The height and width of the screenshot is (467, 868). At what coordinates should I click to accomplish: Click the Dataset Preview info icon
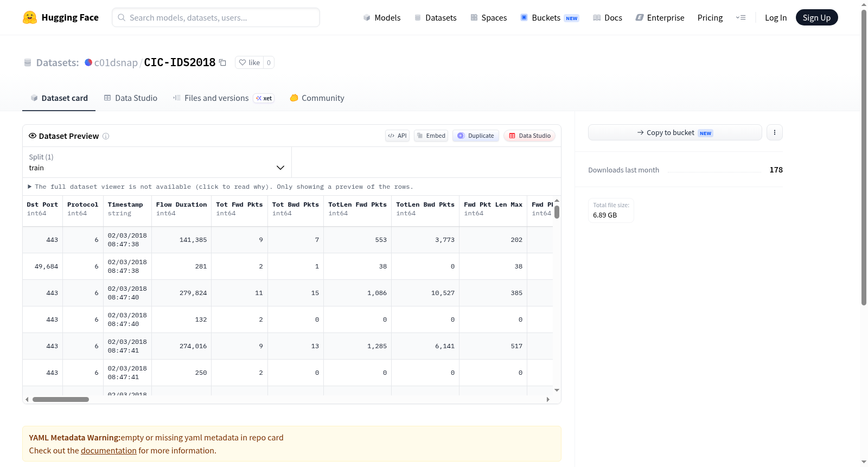(x=106, y=136)
